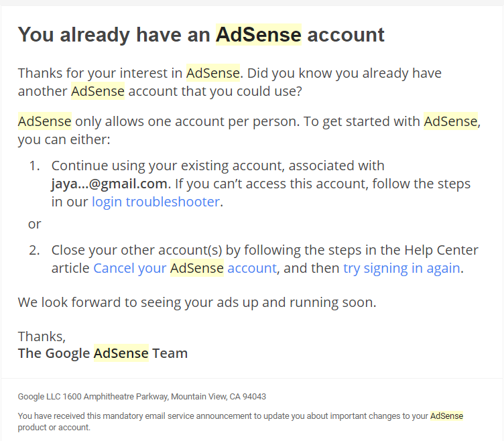Click the bold jaya...@gmail.com email address

click(109, 184)
